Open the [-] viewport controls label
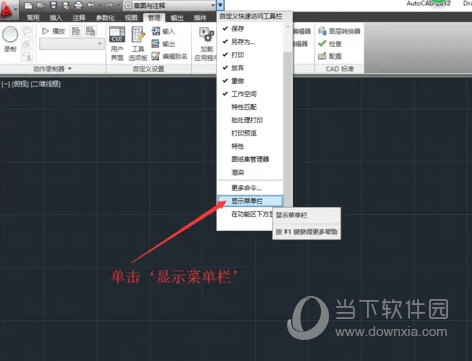 click(6, 84)
